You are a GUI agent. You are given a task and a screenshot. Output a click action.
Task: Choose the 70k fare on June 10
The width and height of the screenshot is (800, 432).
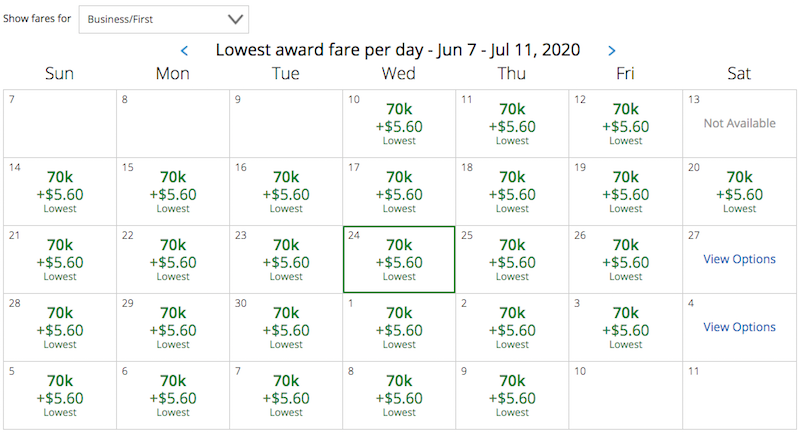(399, 124)
